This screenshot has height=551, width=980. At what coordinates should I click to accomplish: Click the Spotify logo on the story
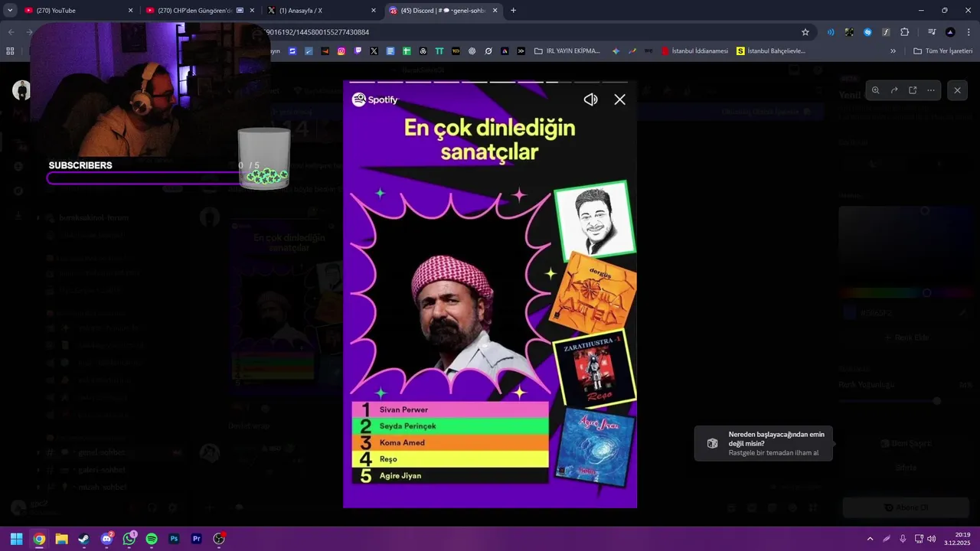375,99
